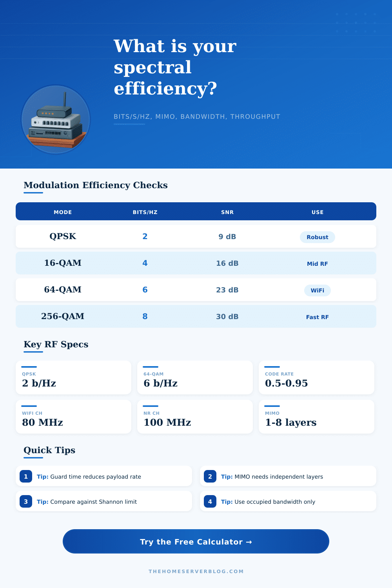Click the Modulation Efficiency Checks heading
The height and width of the screenshot is (588, 392).
click(96, 185)
